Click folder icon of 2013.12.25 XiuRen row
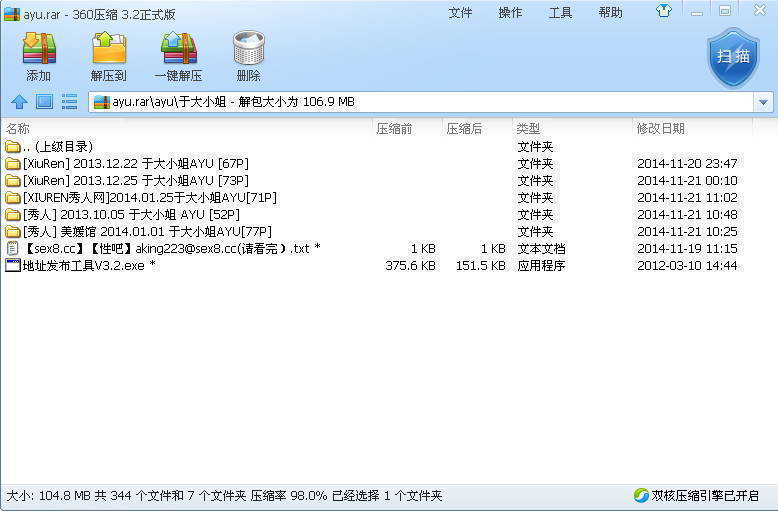Image resolution: width=778 pixels, height=511 pixels. point(12,181)
